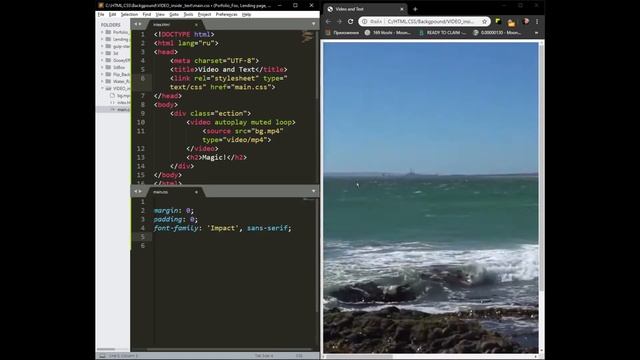Open the Help menu in Sublime Text
640x360 pixels.
pos(246,14)
